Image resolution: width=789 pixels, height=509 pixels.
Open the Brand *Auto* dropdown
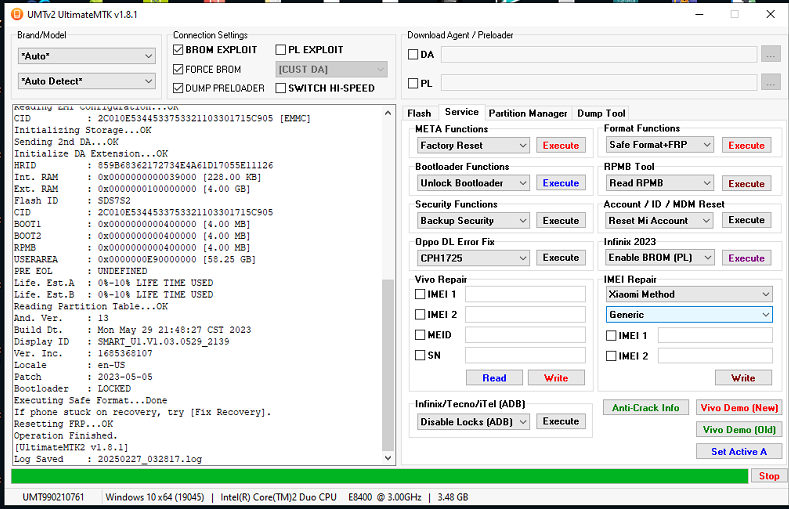pos(87,56)
